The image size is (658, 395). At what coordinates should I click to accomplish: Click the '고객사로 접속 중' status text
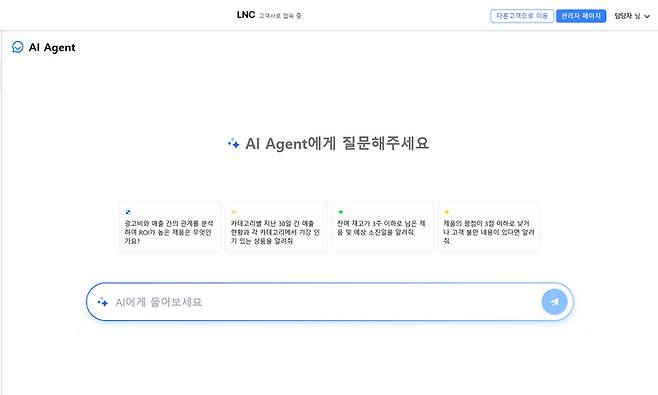tap(280, 16)
